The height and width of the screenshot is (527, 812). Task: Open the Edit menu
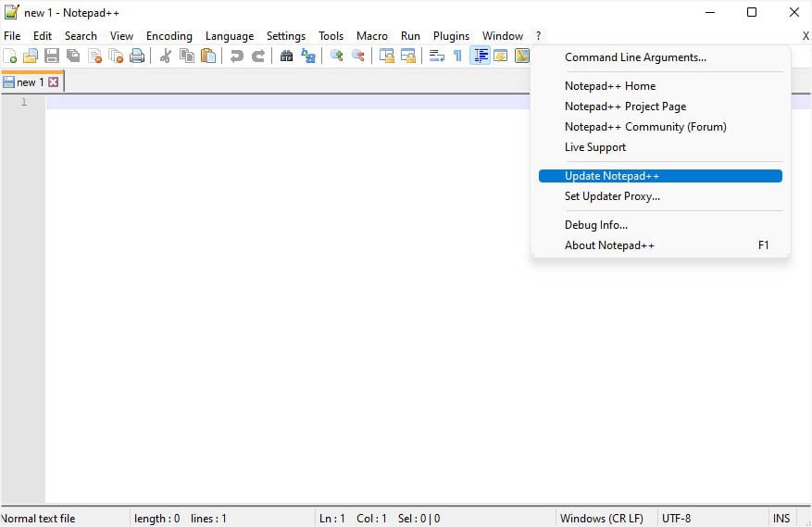[43, 36]
